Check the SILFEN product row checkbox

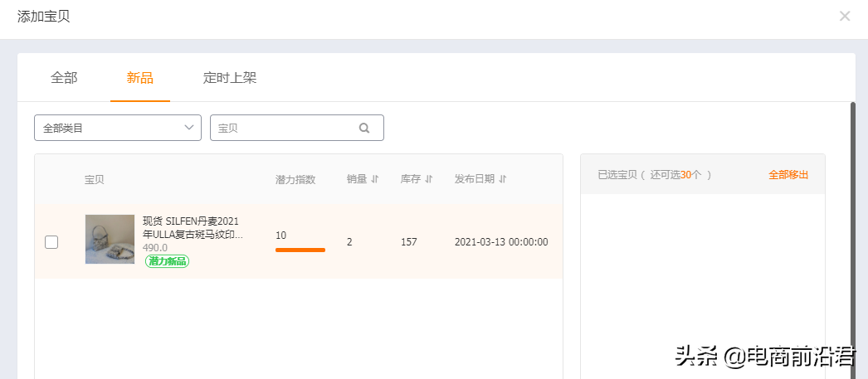click(x=51, y=242)
